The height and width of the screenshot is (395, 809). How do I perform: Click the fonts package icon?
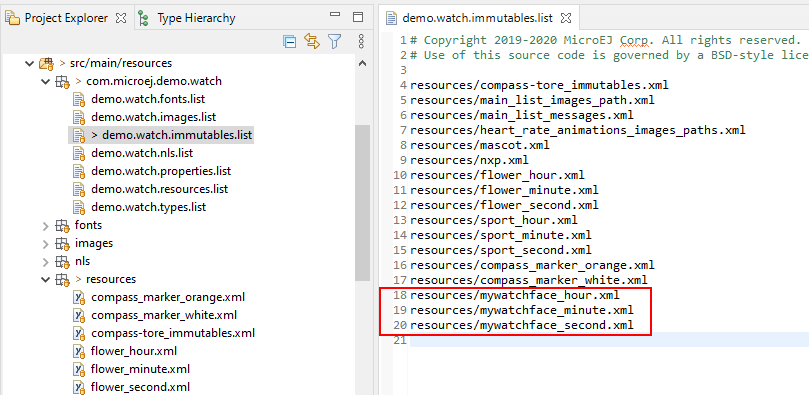pyautogui.click(x=62, y=226)
